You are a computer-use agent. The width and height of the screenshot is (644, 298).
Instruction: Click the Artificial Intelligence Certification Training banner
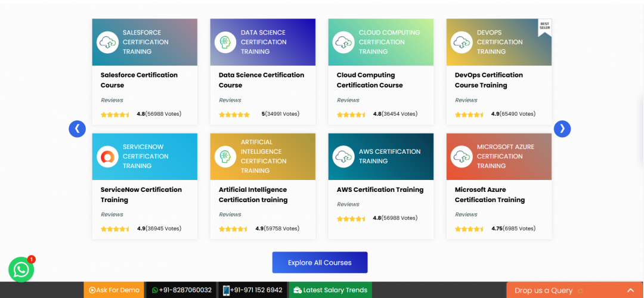pos(263,156)
